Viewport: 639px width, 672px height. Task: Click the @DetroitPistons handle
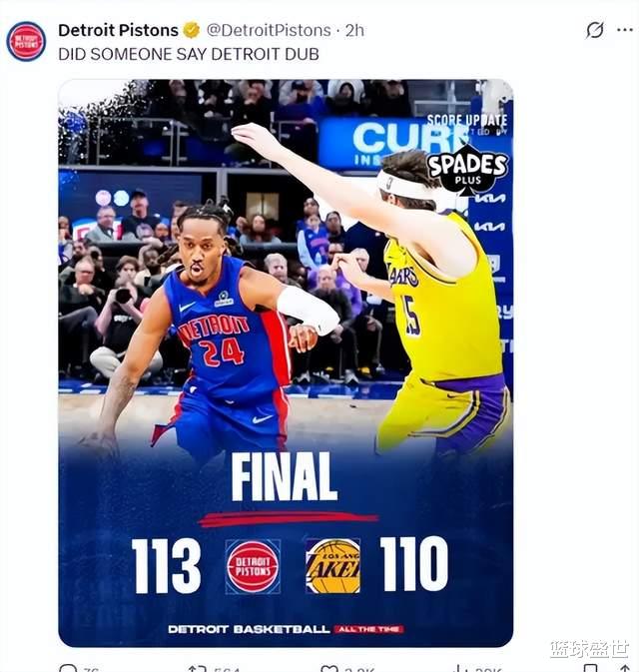click(x=269, y=30)
